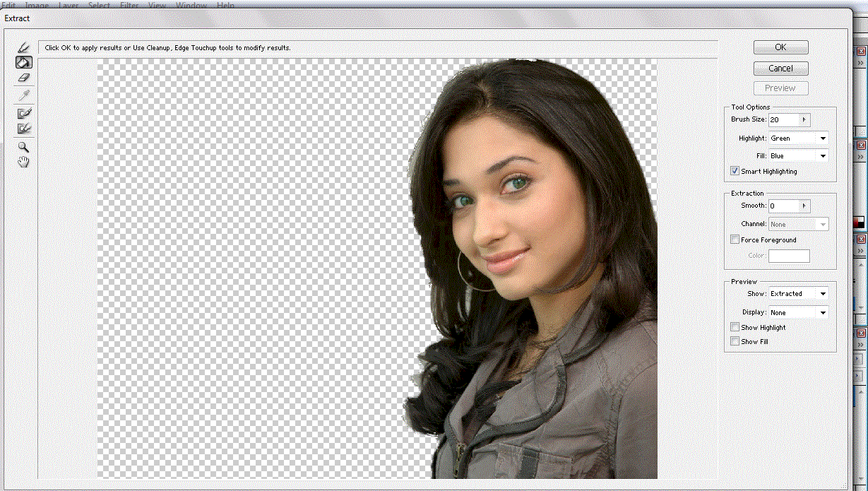The width and height of the screenshot is (868, 491).
Task: Open the Brush Size slider arrow
Action: [804, 120]
